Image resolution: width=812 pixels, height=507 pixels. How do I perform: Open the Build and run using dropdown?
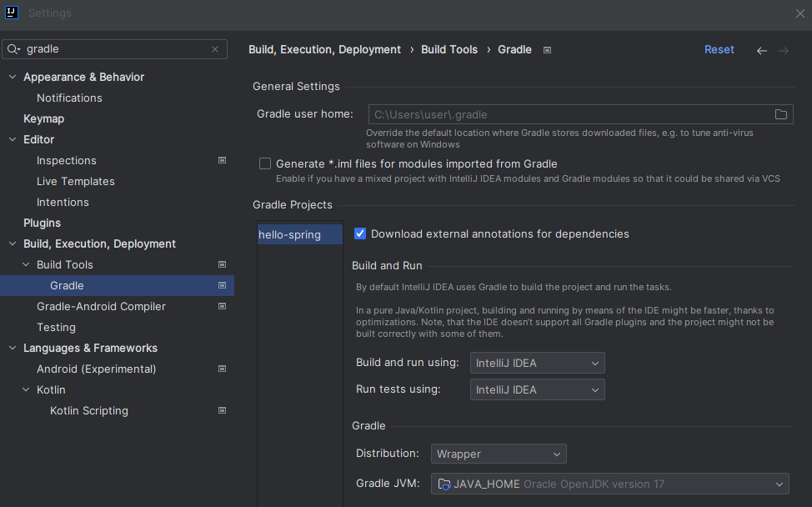click(537, 363)
